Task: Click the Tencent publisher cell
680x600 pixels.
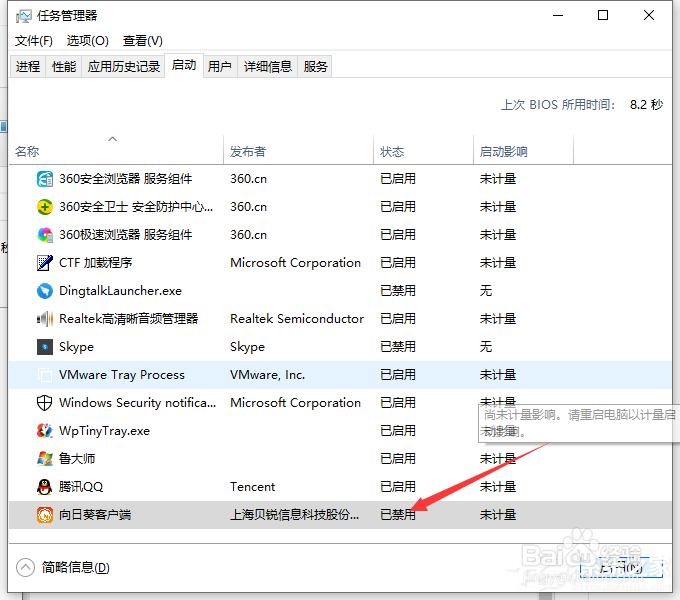Action: point(252,486)
